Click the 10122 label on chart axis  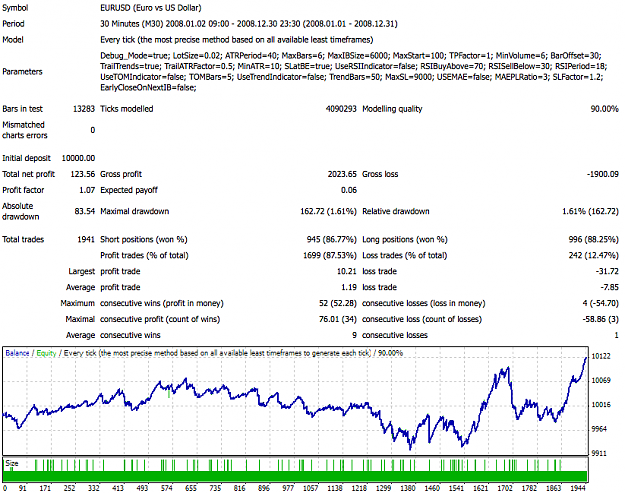click(601, 356)
